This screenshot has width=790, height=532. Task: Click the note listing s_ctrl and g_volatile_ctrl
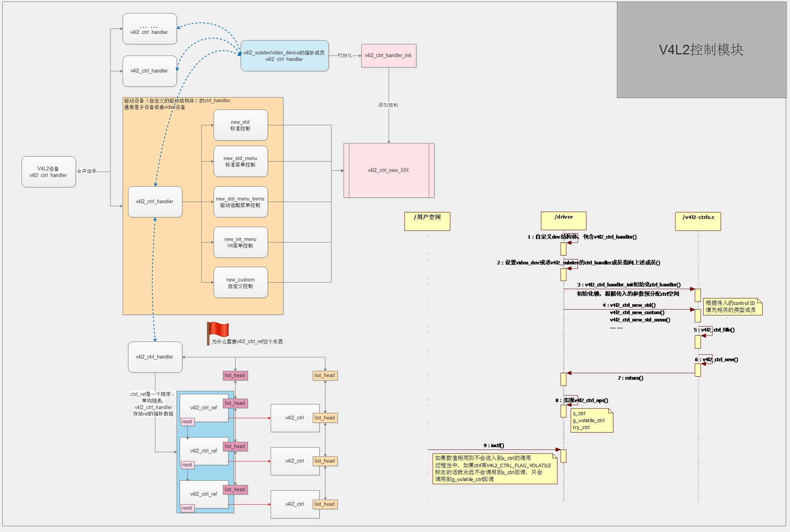[x=591, y=420]
